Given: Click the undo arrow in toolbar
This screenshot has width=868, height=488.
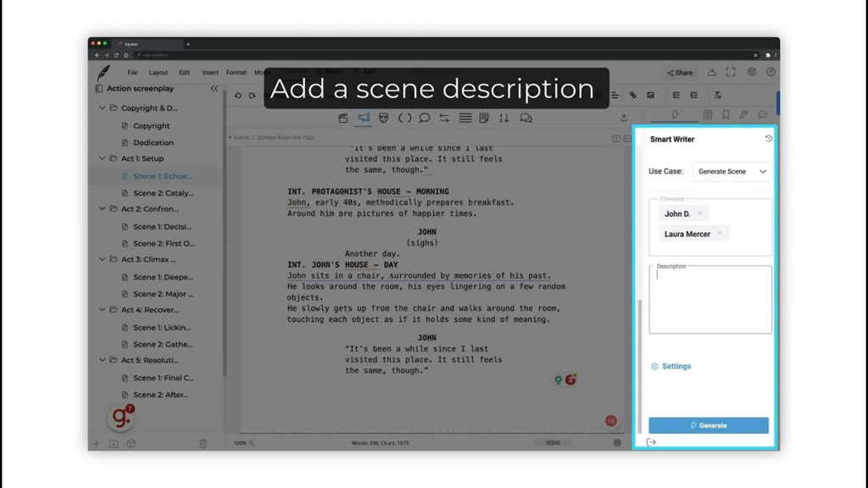Looking at the screenshot, I should pyautogui.click(x=238, y=95).
